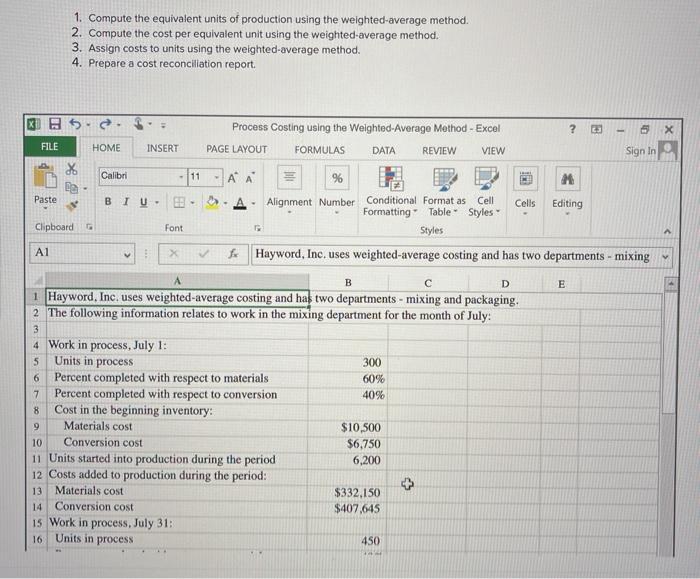Open the Clipboard dialog launcher
Screen dimensions: 700x579
[x=89, y=227]
